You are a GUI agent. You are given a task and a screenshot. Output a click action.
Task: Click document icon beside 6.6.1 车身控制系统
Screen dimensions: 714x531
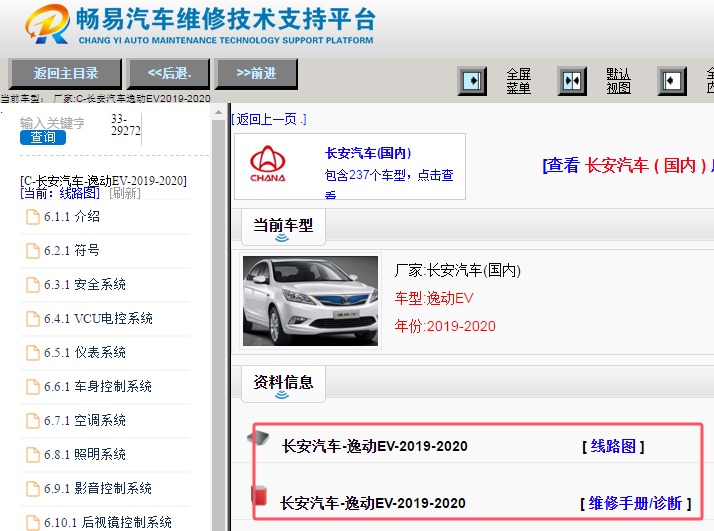click(33, 387)
